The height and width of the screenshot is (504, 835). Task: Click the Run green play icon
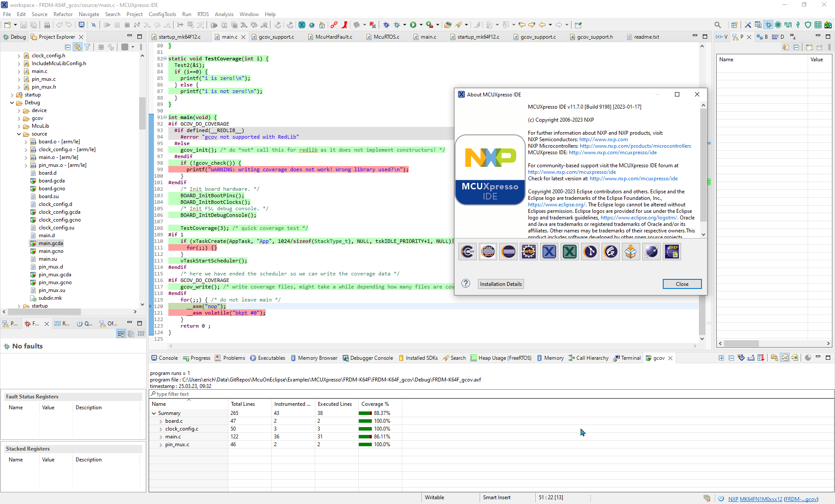click(x=414, y=25)
